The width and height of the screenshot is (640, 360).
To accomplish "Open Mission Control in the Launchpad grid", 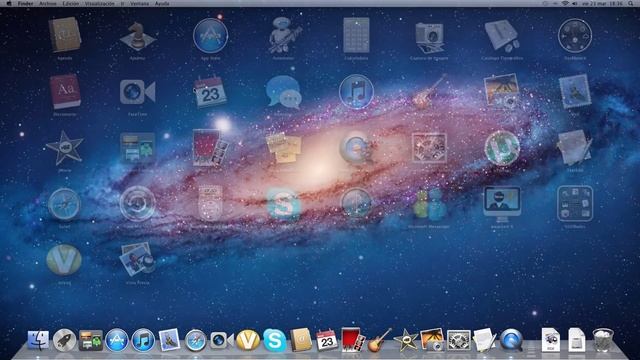I will pos(138,148).
